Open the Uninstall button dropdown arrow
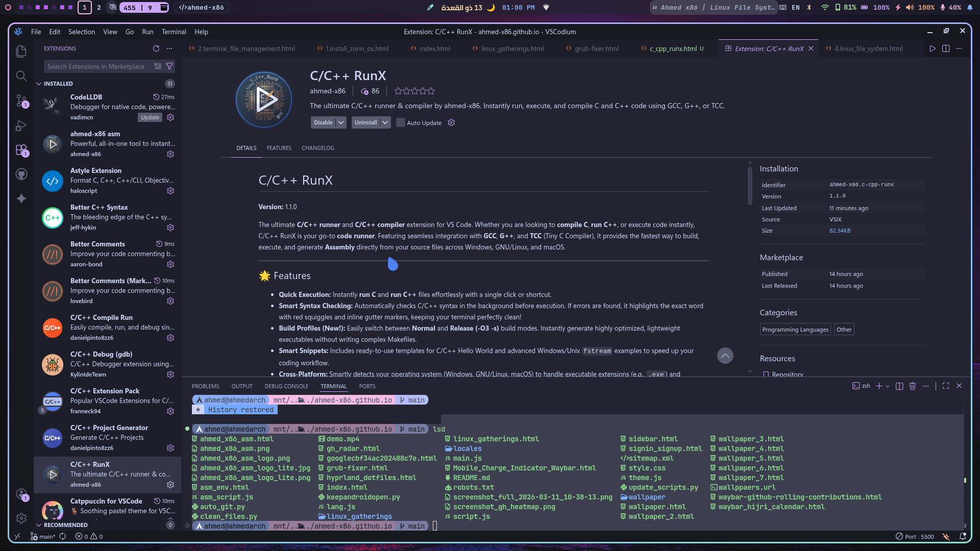The image size is (980, 551). (x=385, y=122)
